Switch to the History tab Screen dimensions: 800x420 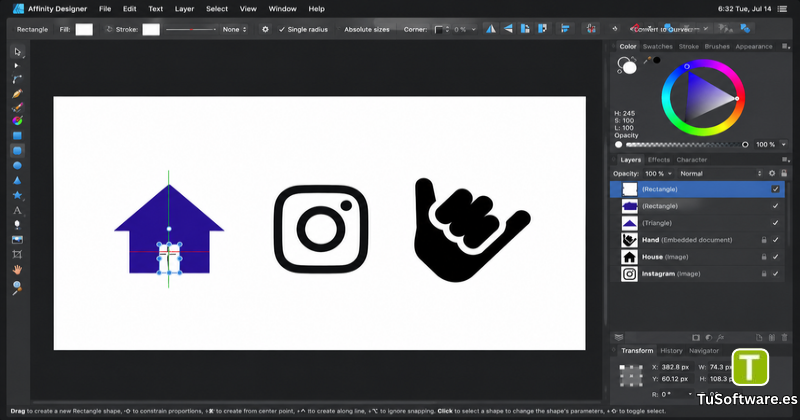(671, 351)
